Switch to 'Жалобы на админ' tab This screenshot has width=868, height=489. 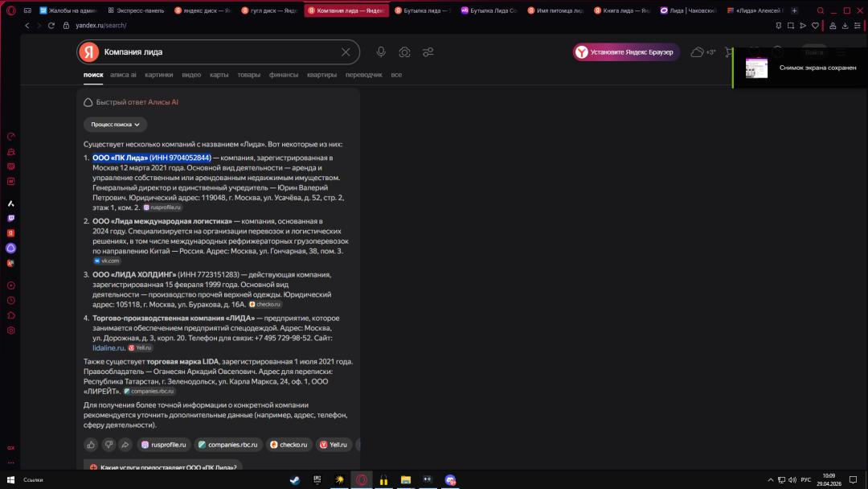[x=68, y=10]
